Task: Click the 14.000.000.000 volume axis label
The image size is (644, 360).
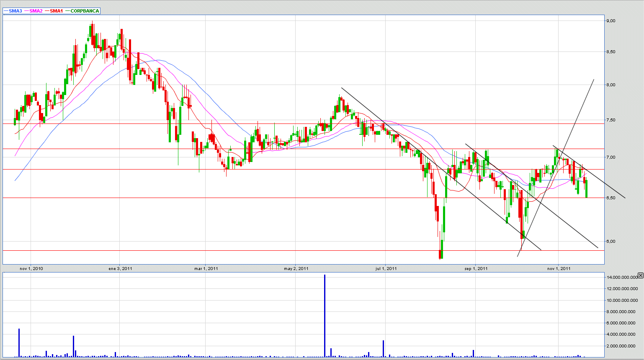Action: click(x=622, y=278)
